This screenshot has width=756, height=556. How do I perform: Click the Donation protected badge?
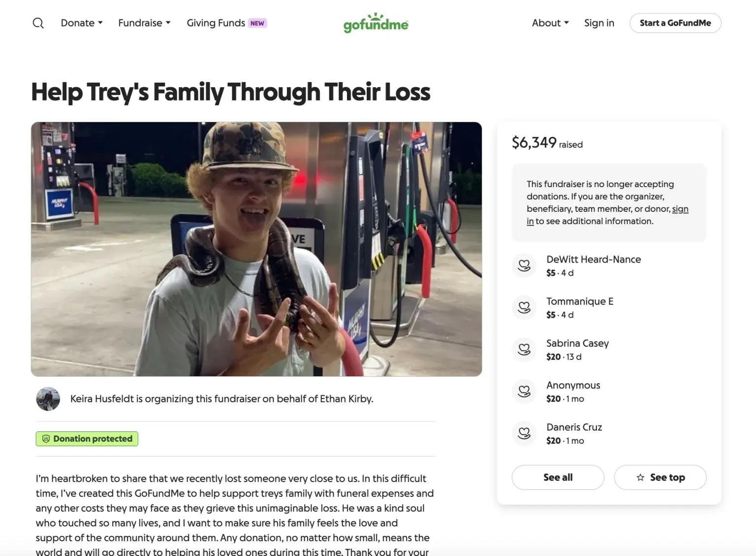87,439
